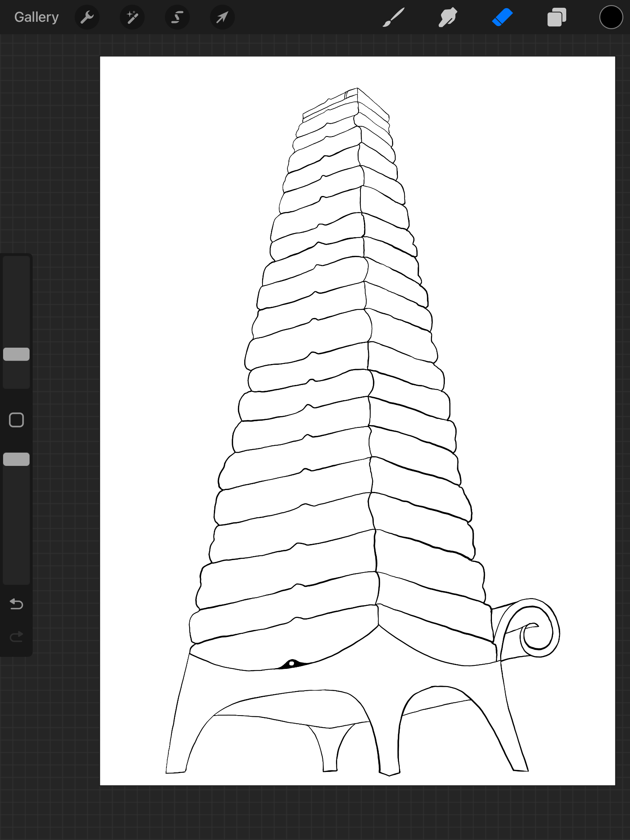630x840 pixels.
Task: Activate the Transform arrow tool
Action: (x=222, y=17)
